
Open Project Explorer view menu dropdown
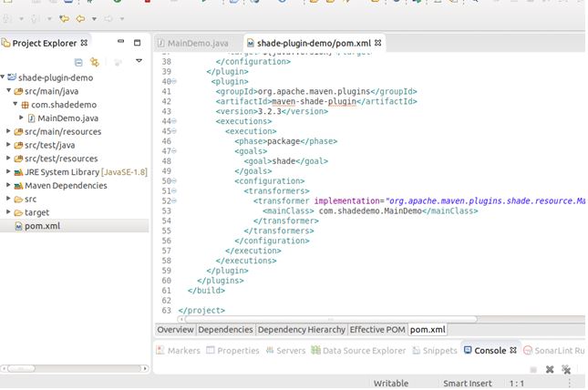click(139, 61)
